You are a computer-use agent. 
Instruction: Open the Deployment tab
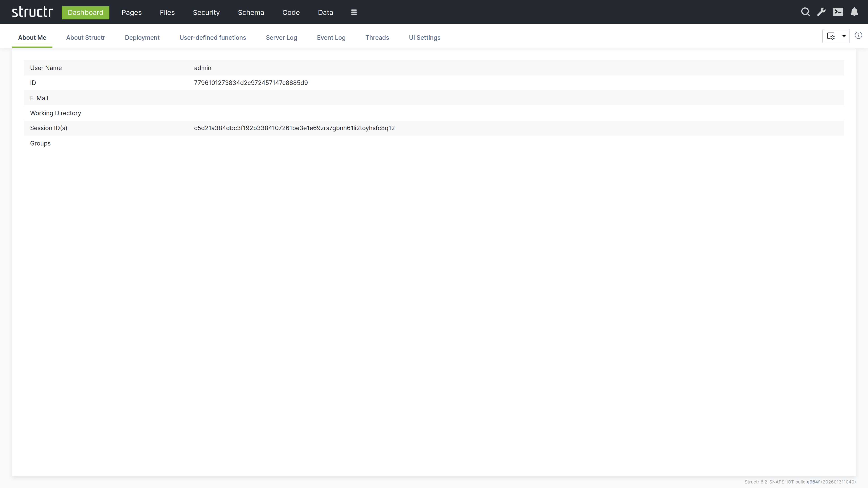pos(142,38)
